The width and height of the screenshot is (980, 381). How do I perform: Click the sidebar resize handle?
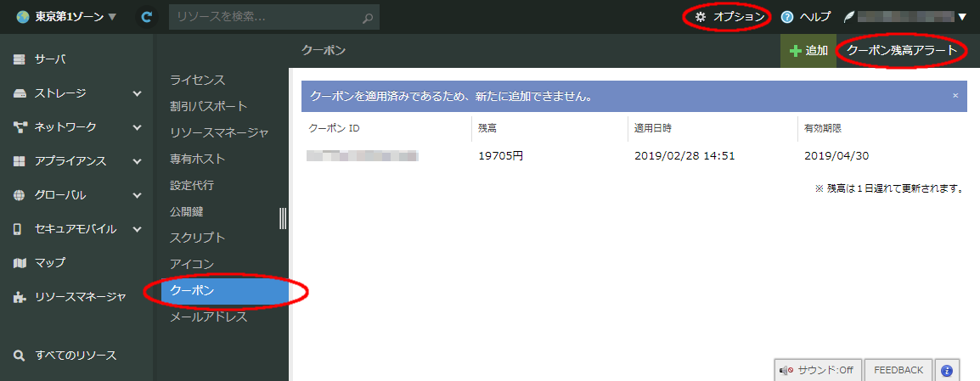pyautogui.click(x=283, y=218)
